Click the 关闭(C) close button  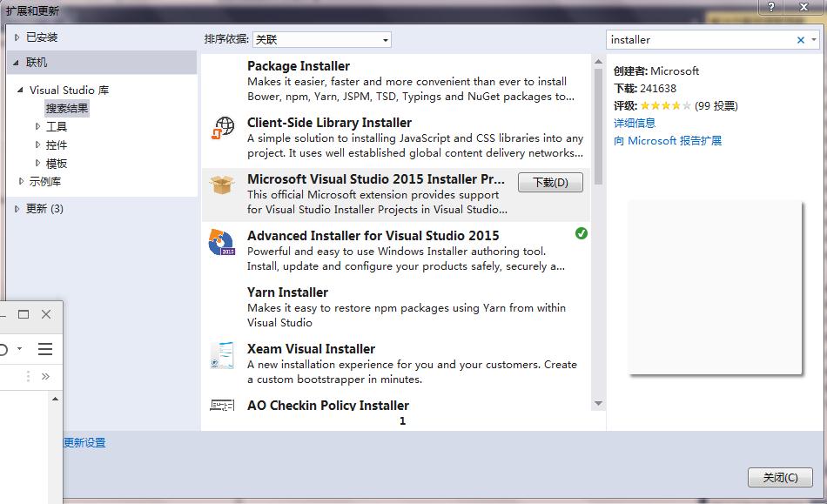click(x=780, y=478)
